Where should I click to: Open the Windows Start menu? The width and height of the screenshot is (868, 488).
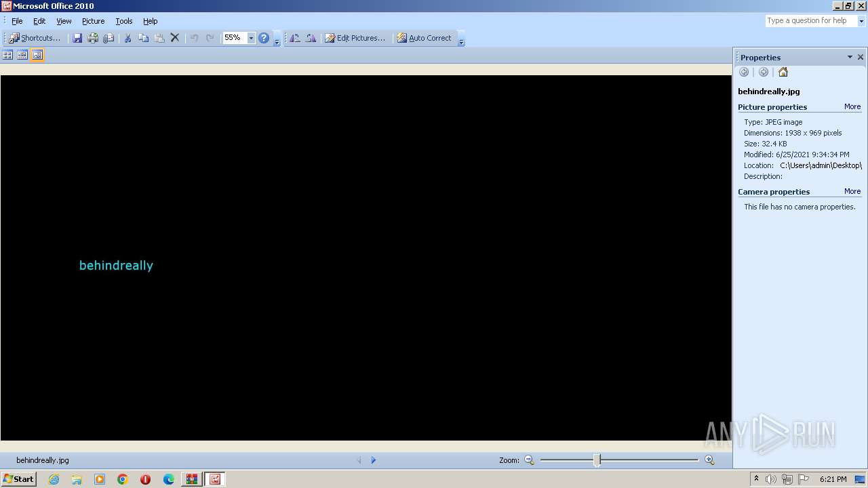point(18,479)
